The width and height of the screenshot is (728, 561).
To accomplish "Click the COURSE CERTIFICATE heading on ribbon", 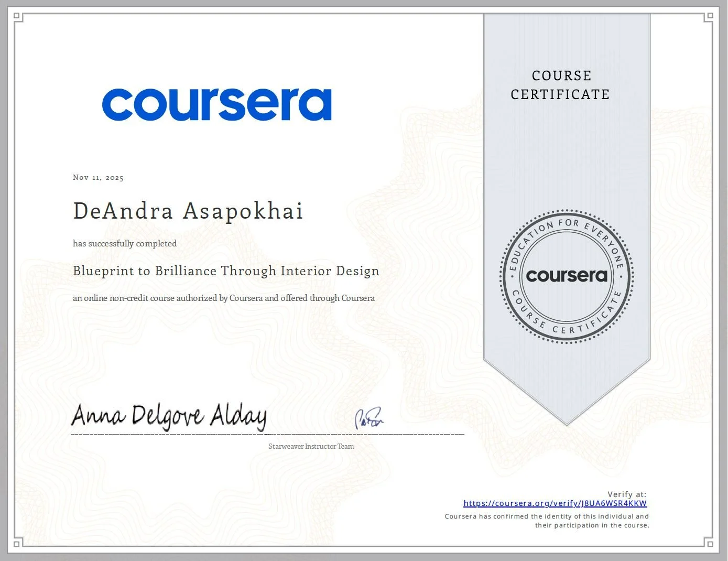I will [x=560, y=85].
